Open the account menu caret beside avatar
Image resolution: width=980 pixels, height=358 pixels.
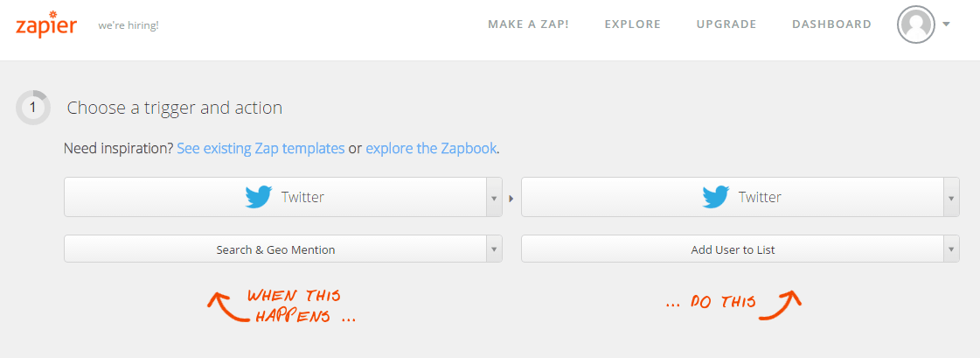[946, 25]
